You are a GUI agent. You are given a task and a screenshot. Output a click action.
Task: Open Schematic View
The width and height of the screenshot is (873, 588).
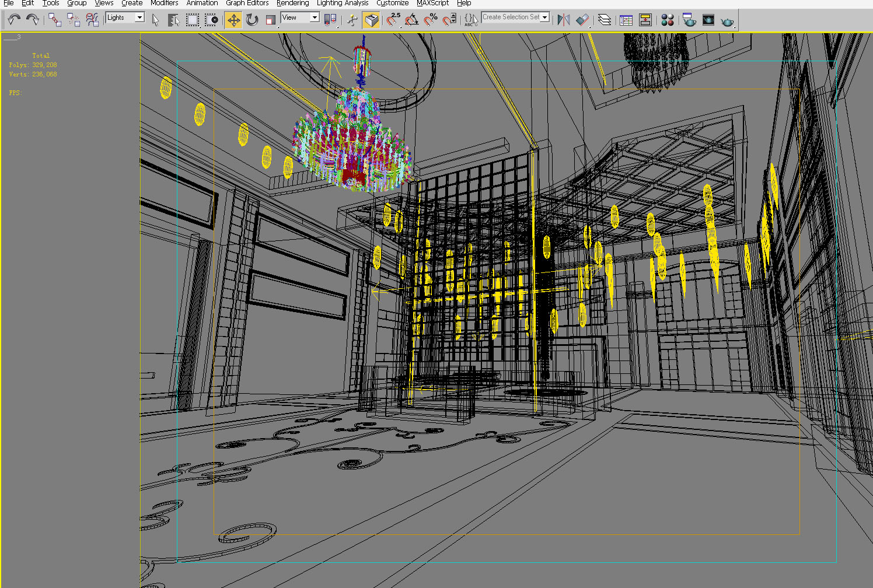point(645,19)
